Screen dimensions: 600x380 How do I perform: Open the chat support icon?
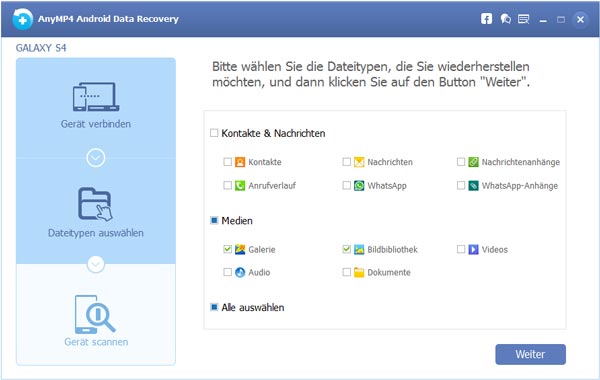(x=505, y=19)
